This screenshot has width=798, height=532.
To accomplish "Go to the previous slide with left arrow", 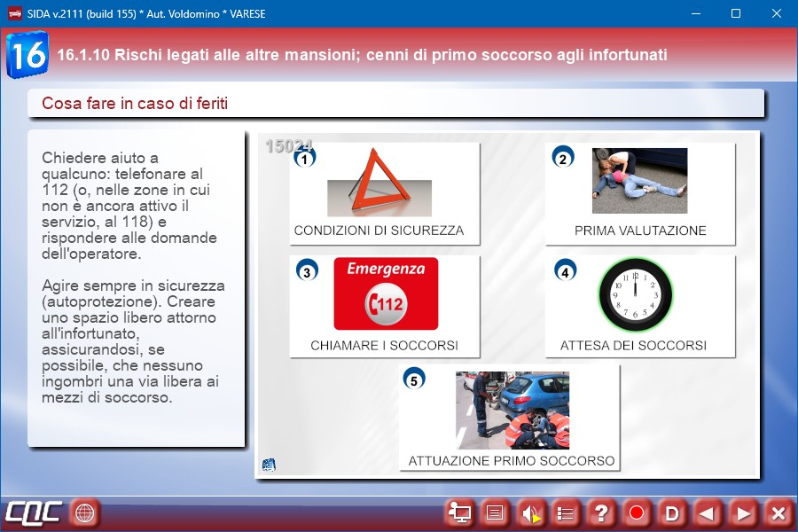I will (707, 512).
